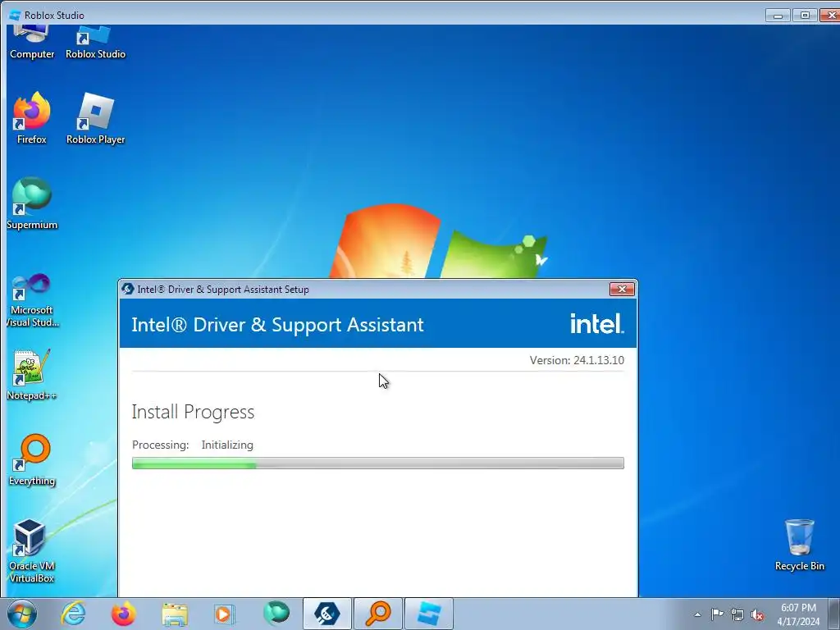This screenshot has width=840, height=630.
Task: Select the Roblox Studio desktop shortcut
Action: [95, 43]
